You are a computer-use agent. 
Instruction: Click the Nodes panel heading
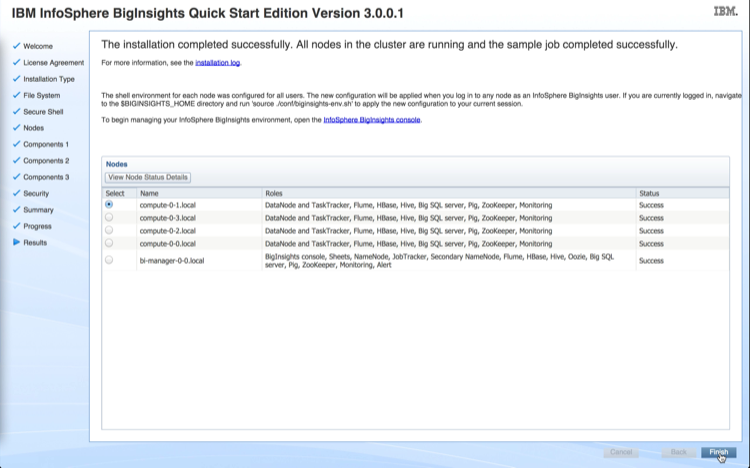(x=116, y=164)
